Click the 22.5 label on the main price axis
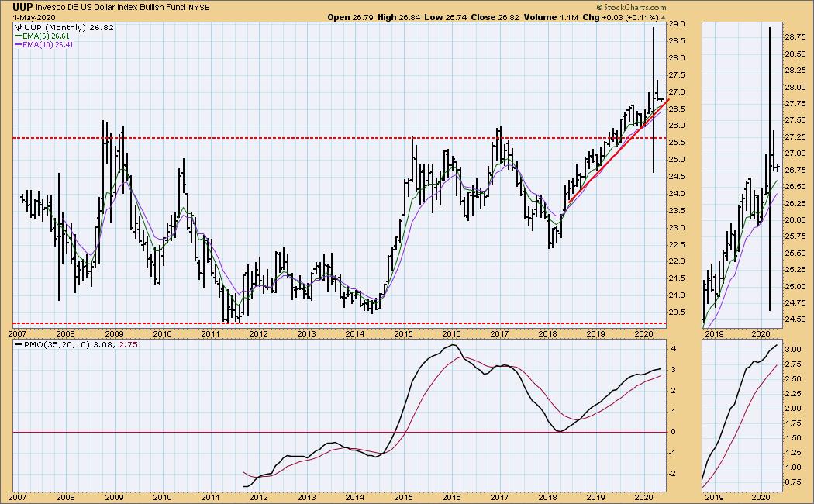This screenshot has height=504, width=814. click(x=678, y=244)
